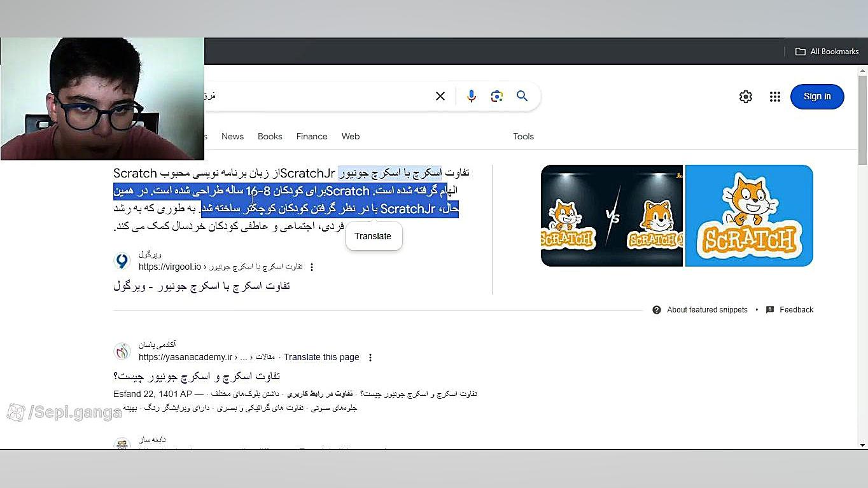Viewport: 868px width, 488px height.
Task: Open result titled تفاوت اسکرچ و اسکرچ جونیور چیست؟
Action: 197,377
